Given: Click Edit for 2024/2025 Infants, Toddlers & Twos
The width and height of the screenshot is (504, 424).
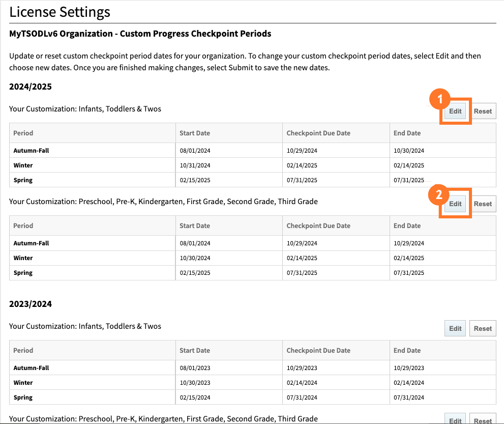Looking at the screenshot, I should [x=455, y=111].
